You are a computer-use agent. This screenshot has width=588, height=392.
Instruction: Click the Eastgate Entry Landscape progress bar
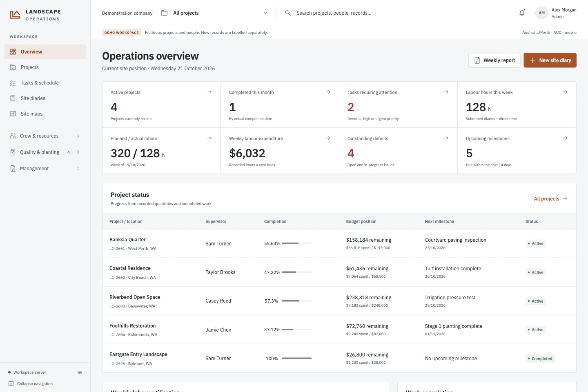click(x=297, y=359)
